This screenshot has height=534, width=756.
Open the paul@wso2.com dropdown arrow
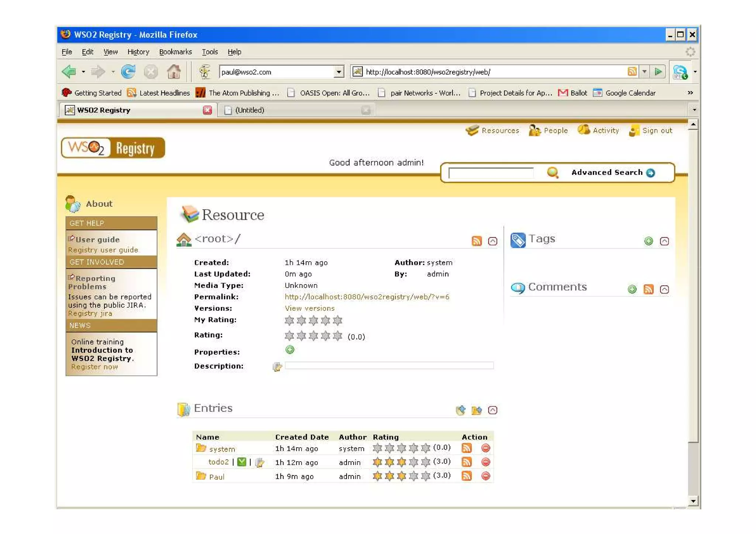point(339,72)
